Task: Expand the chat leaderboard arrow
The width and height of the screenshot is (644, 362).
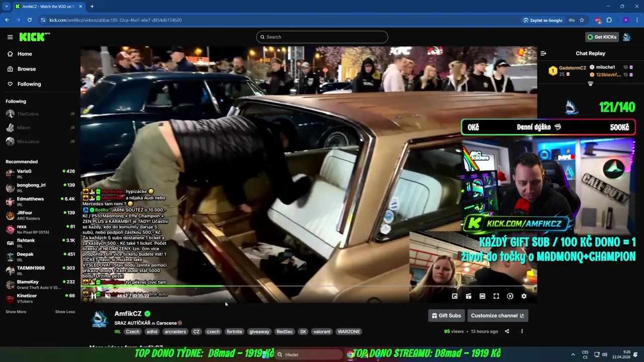Action: 591,84
